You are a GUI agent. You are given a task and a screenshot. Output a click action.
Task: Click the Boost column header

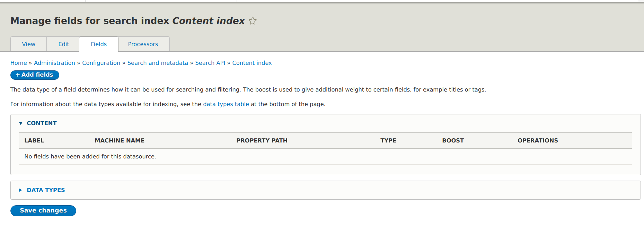(453, 141)
